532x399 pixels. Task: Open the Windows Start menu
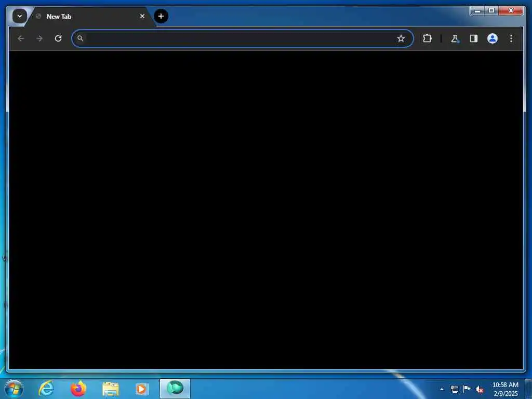pos(14,389)
